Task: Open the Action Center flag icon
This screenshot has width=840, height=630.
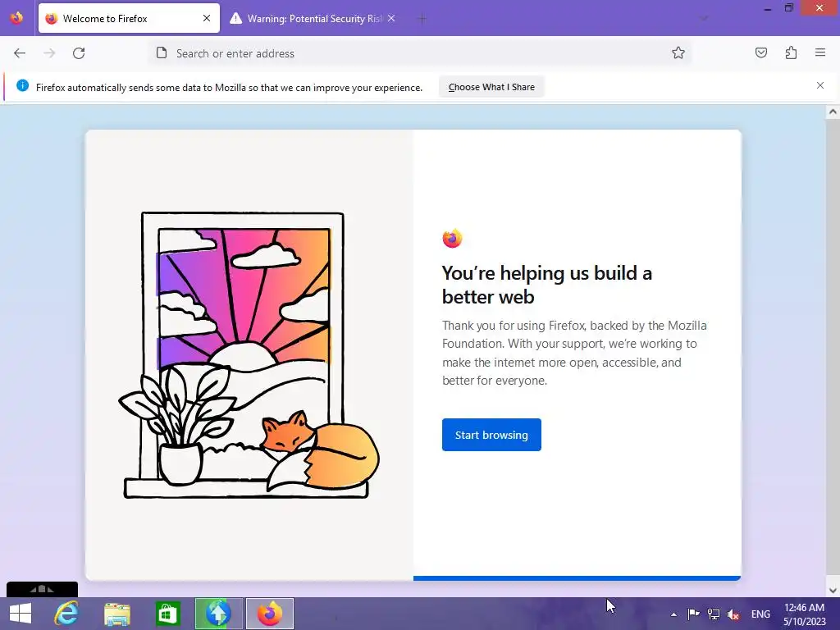Action: tap(693, 614)
